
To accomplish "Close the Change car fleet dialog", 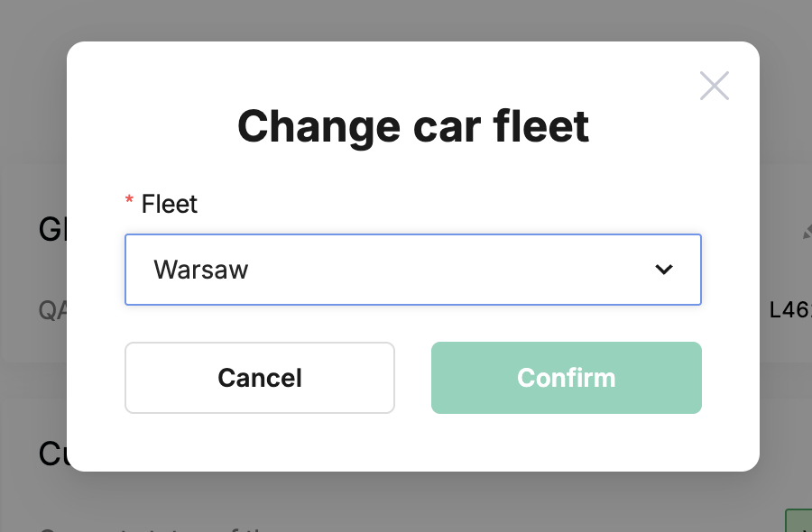I will click(715, 86).
